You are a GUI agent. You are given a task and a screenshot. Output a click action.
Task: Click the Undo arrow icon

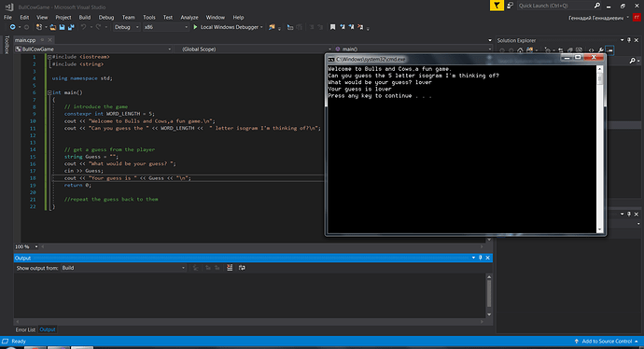click(x=83, y=27)
